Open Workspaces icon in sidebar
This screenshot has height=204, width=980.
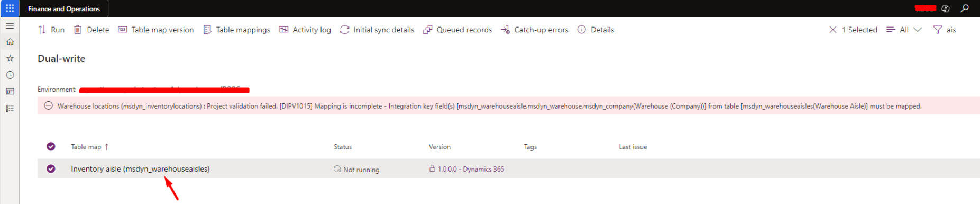pyautogui.click(x=10, y=92)
